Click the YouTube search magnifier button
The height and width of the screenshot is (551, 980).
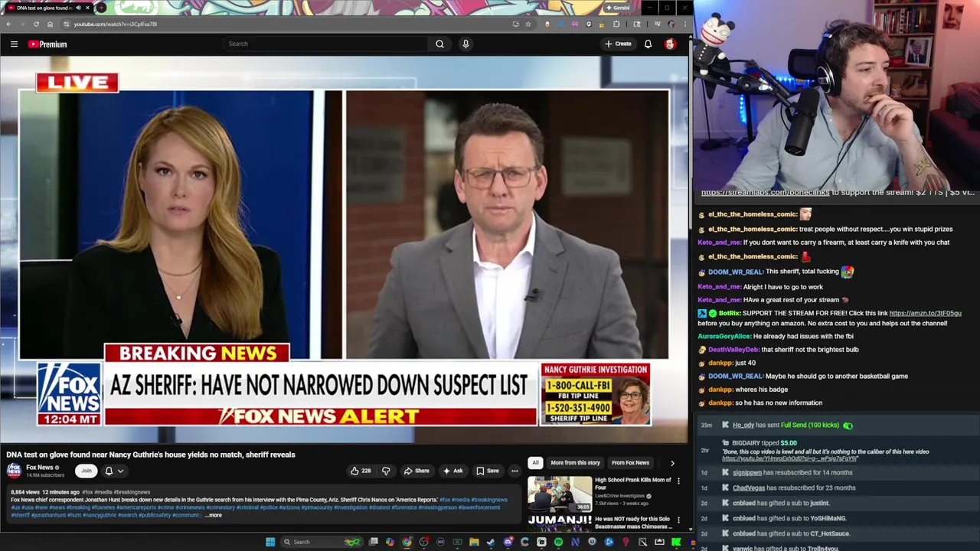(439, 44)
